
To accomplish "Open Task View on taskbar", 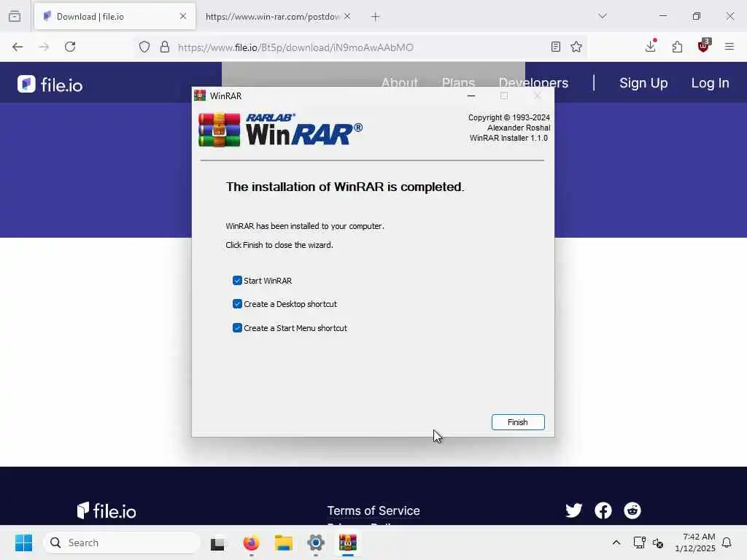I will pos(218,542).
